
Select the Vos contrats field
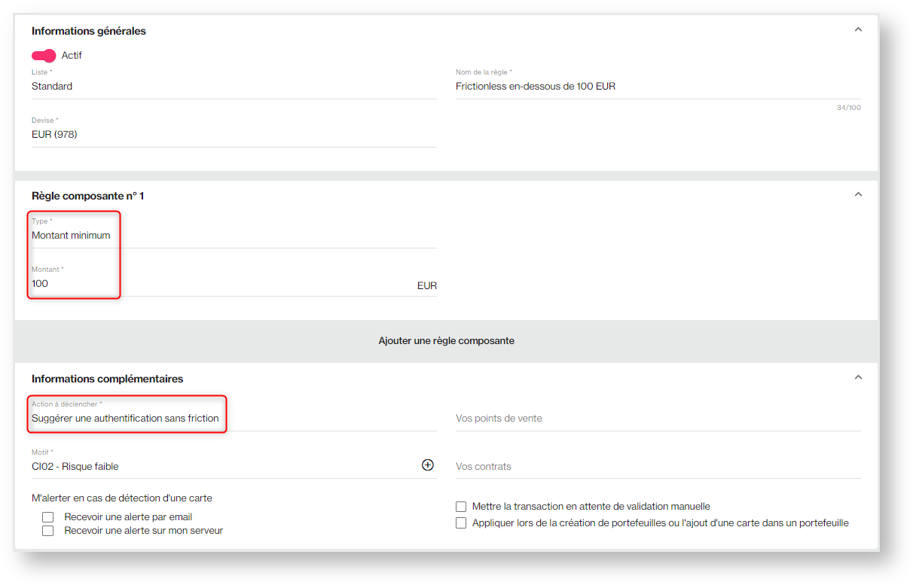[x=658, y=467]
